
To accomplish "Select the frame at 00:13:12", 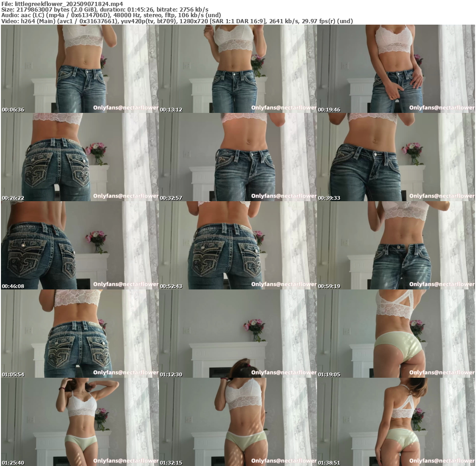I will click(238, 69).
